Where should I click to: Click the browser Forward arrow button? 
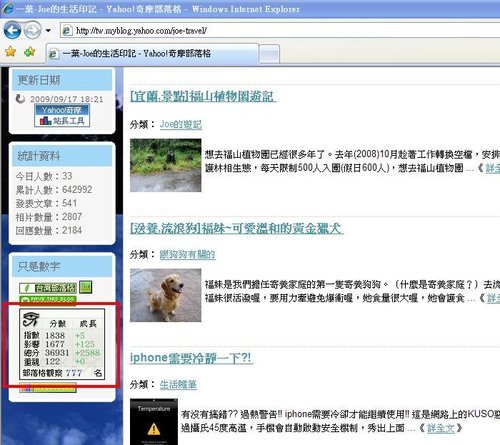click(x=32, y=30)
